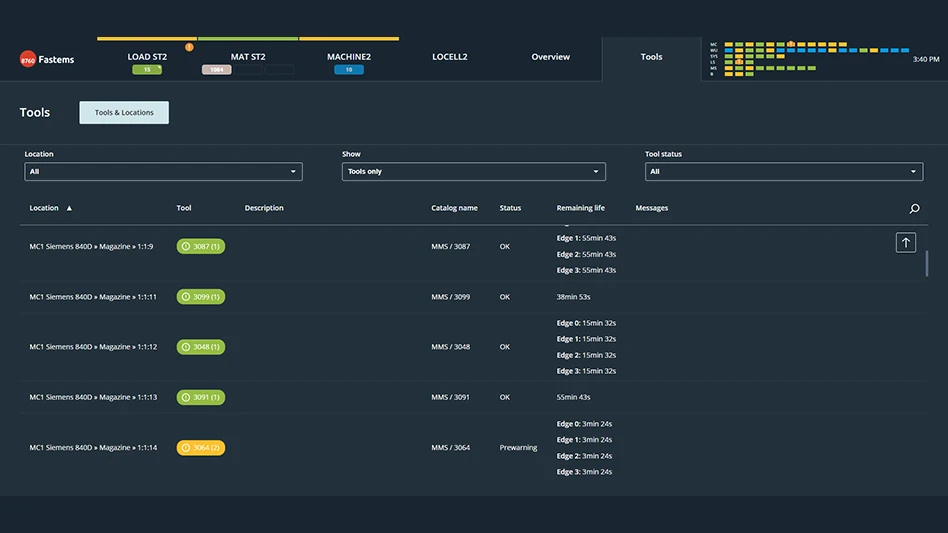Click the Tools & Locations button

(124, 113)
